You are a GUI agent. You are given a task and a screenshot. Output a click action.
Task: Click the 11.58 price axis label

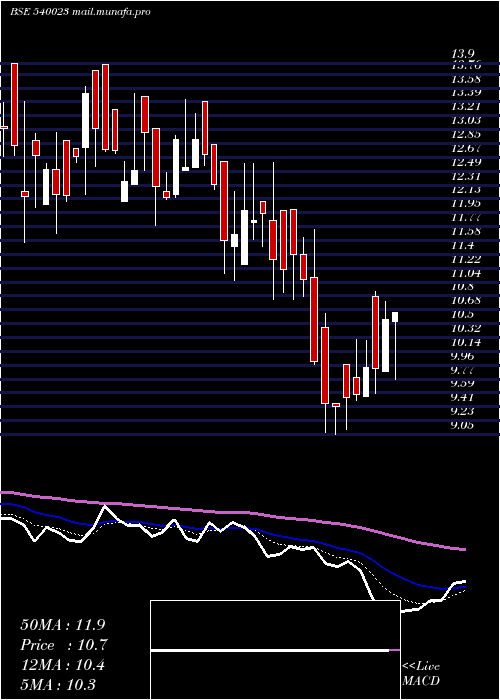466,231
